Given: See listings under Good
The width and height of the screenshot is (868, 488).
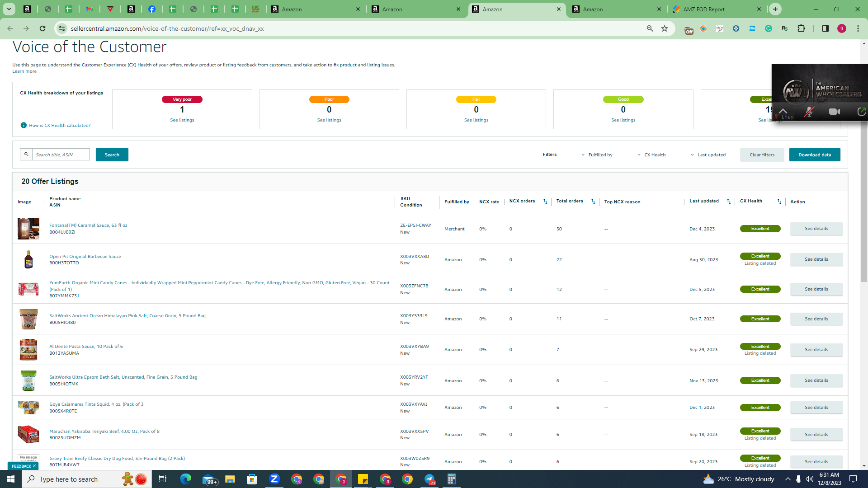Looking at the screenshot, I should [x=623, y=120].
